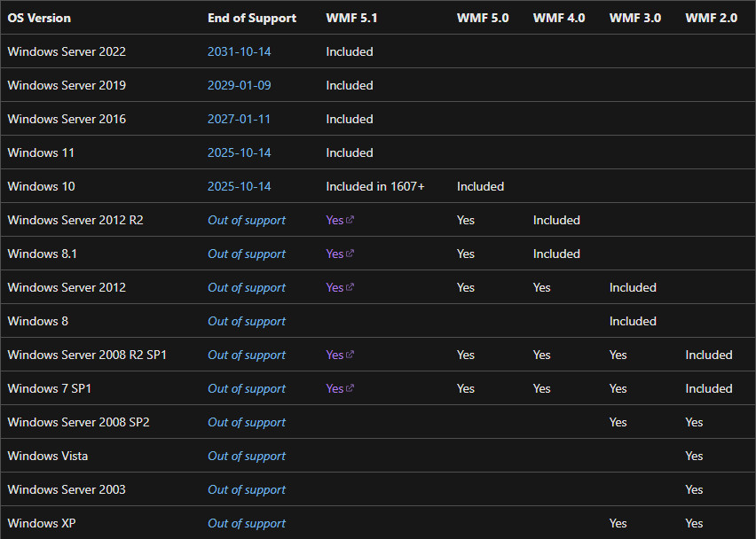This screenshot has width=756, height=539.
Task: Click the 'Included in 1607+' cell
Action: tap(375, 186)
